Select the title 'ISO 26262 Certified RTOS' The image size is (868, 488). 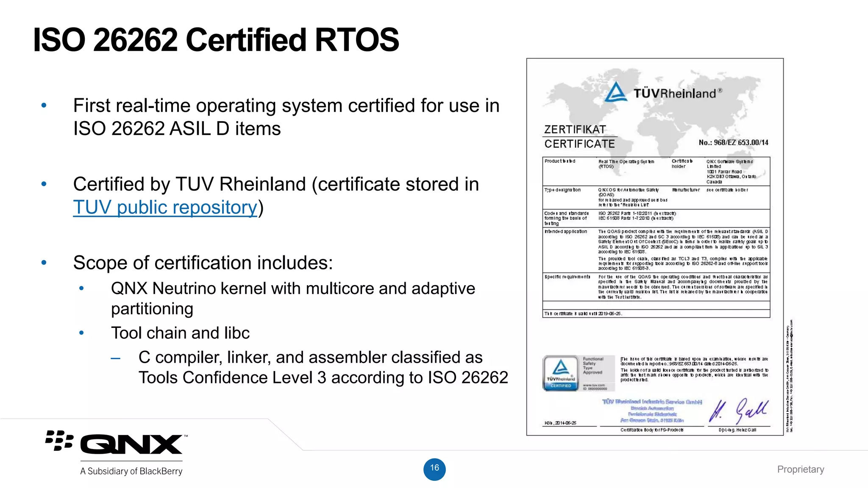(x=216, y=40)
